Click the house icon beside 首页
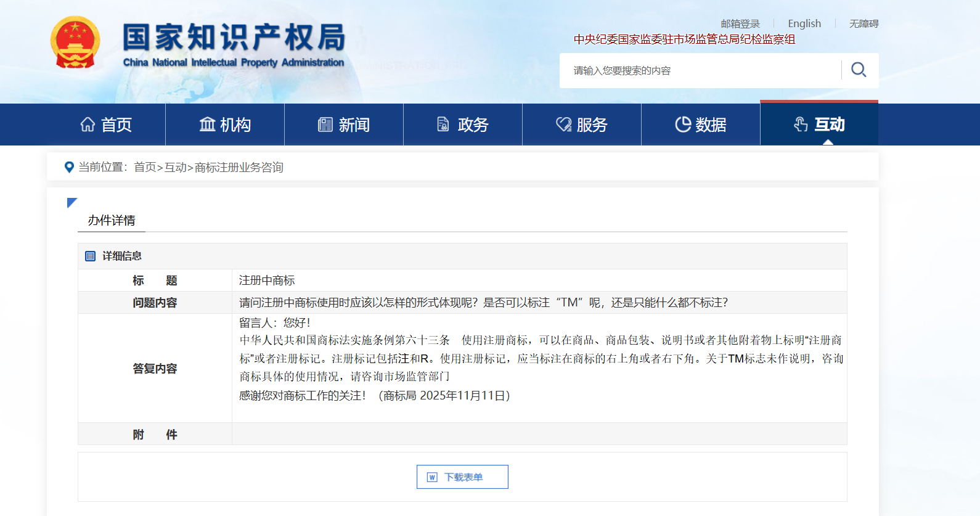The image size is (980, 516). tap(88, 125)
